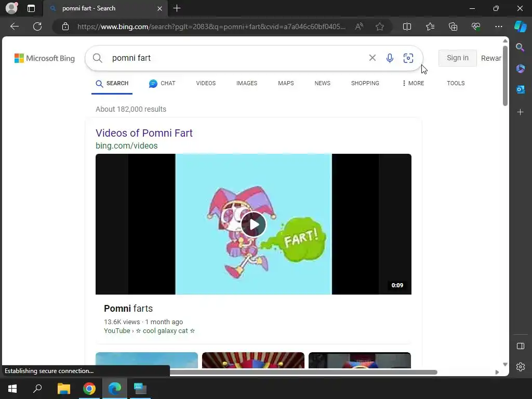
Task: Click the Bing search magnifier icon
Action: coord(97,58)
